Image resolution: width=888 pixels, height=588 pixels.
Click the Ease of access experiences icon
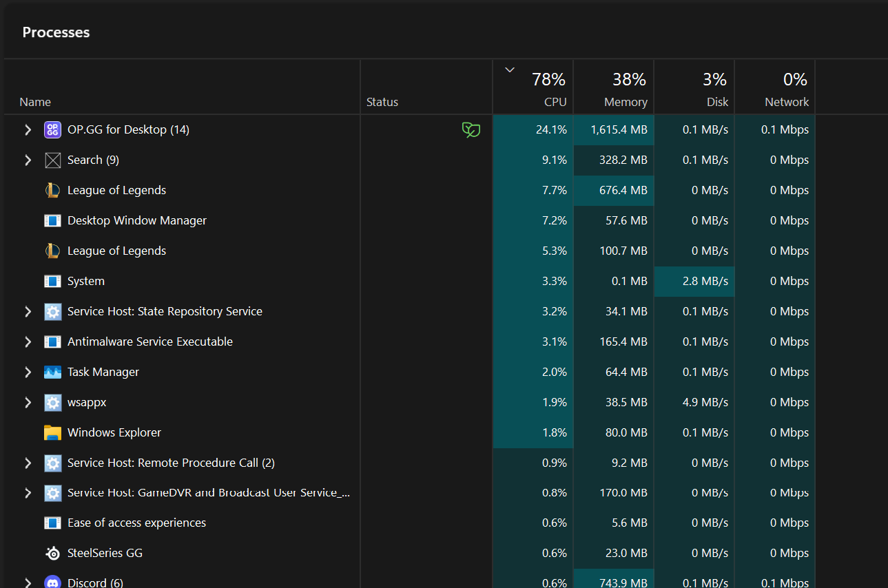(x=52, y=523)
